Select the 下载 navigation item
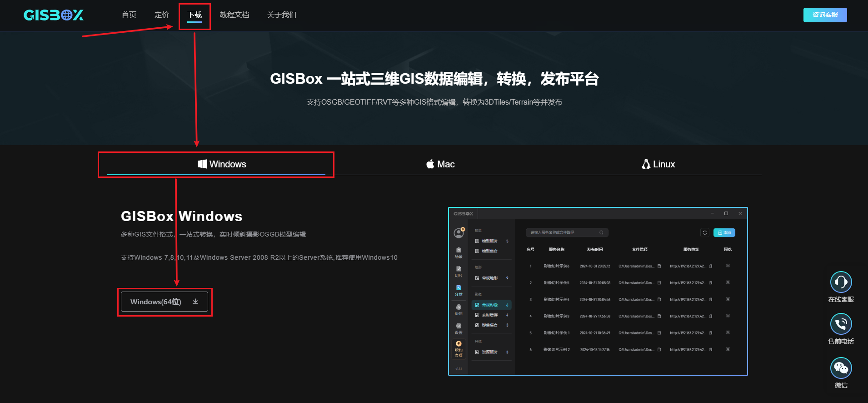 (195, 15)
